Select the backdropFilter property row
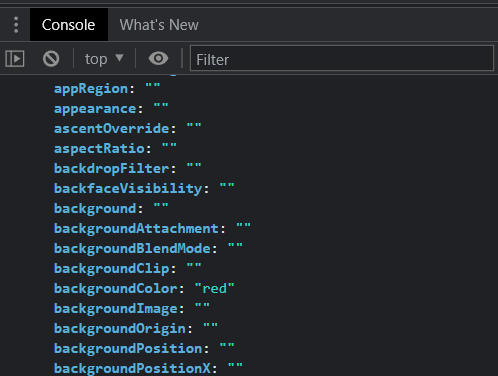Image resolution: width=498 pixels, height=376 pixels. coord(128,169)
